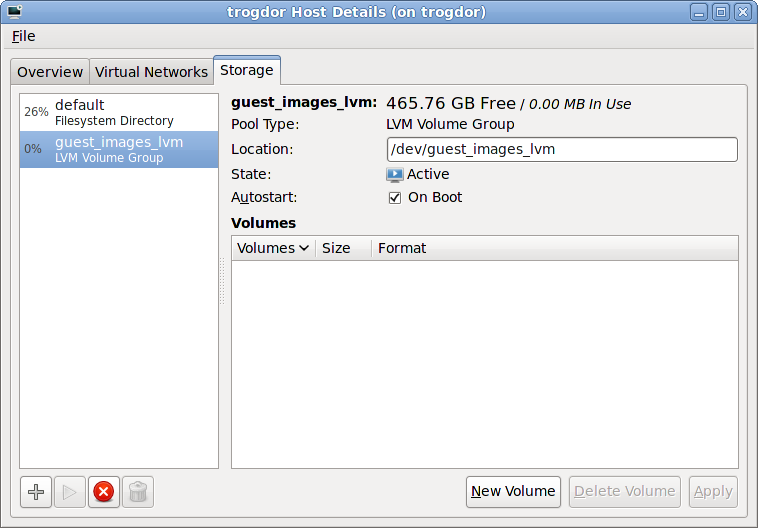Screen dimensions: 758x528
Task: Click the Format column header
Action: 402,248
